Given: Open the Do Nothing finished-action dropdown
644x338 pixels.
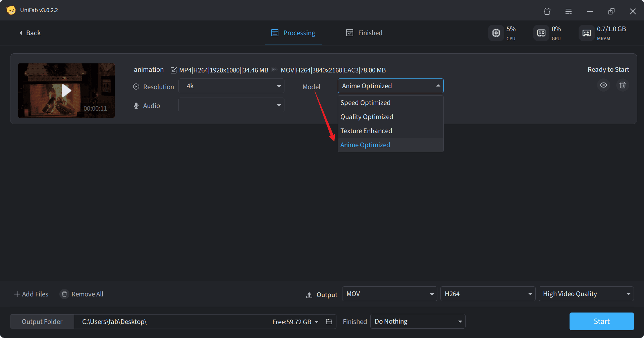Looking at the screenshot, I should pos(418,322).
